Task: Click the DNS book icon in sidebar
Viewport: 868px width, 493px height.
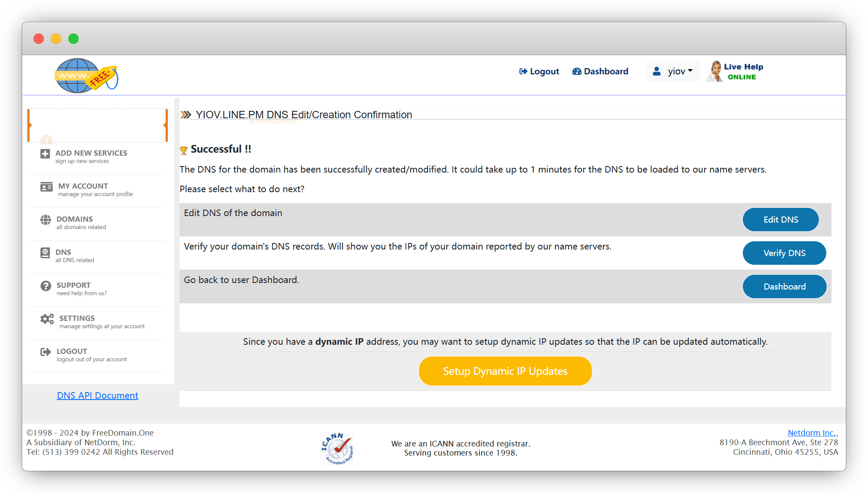Action: tap(45, 253)
